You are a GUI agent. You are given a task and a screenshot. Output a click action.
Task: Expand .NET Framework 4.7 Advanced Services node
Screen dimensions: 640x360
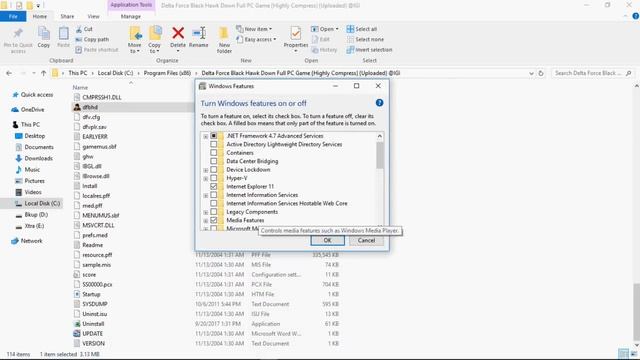(x=206, y=136)
